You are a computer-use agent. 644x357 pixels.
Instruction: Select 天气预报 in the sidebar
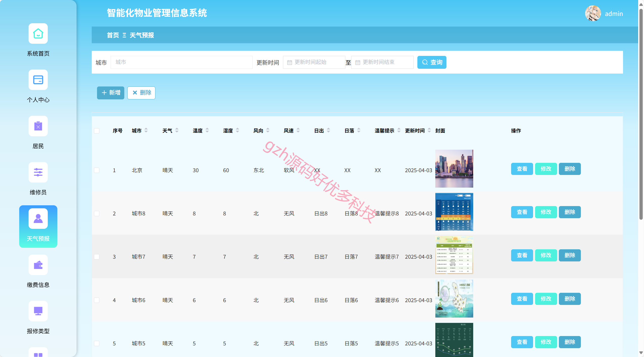tap(38, 226)
